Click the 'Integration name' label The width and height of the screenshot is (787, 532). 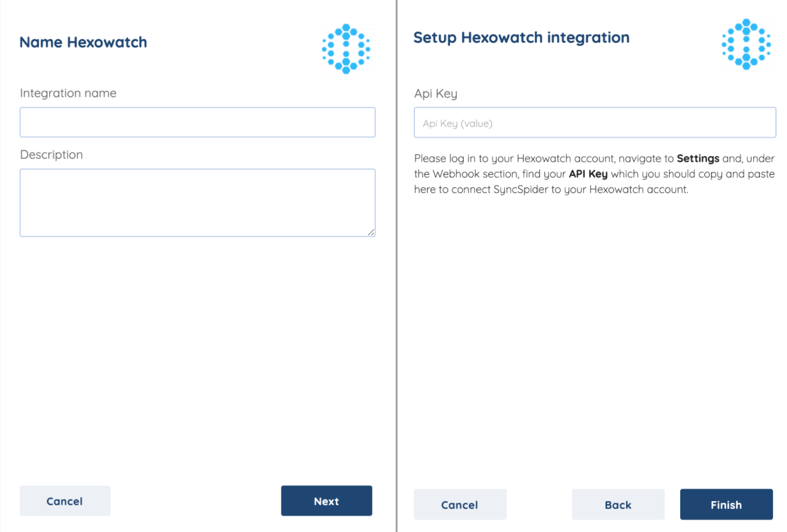pyautogui.click(x=68, y=93)
